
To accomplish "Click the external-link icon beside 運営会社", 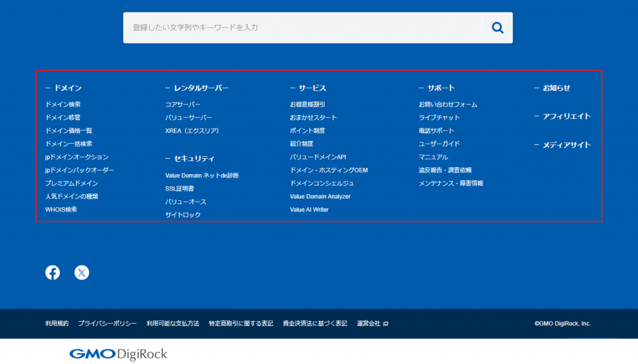I will (x=384, y=324).
